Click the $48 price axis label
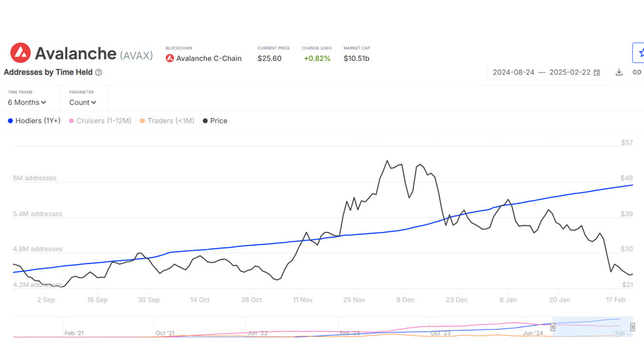This screenshot has width=644, height=363. [627, 178]
